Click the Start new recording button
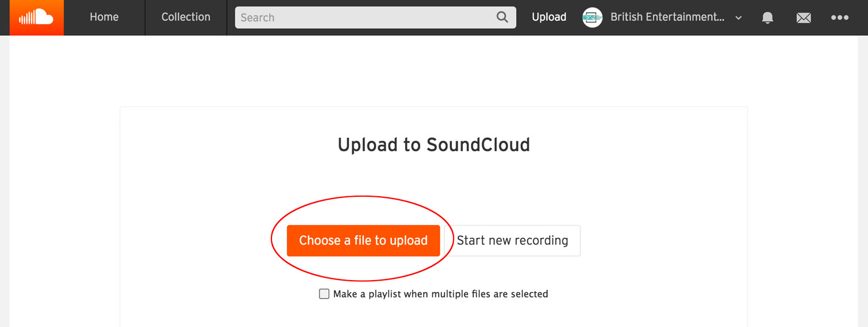This screenshot has width=868, height=327. pyautogui.click(x=512, y=241)
